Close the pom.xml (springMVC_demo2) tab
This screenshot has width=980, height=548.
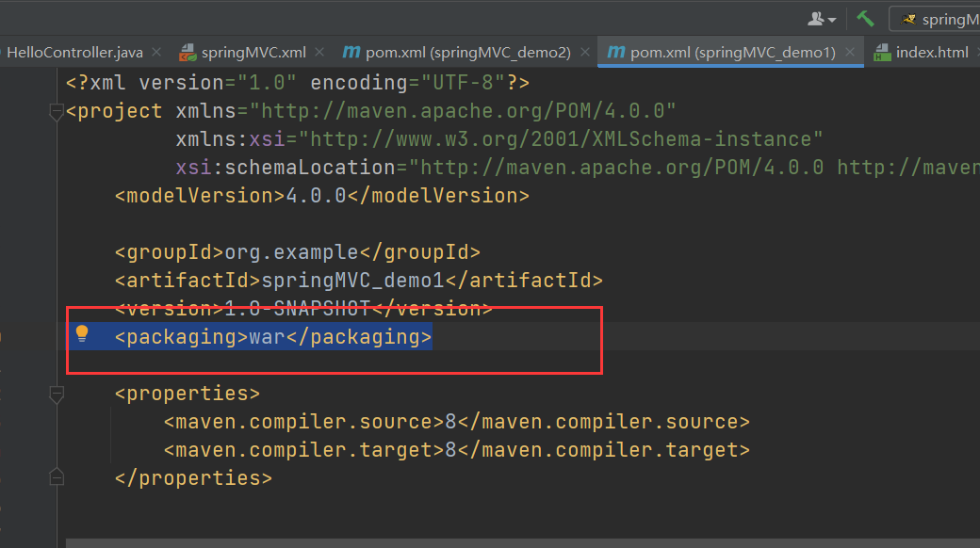tap(584, 52)
